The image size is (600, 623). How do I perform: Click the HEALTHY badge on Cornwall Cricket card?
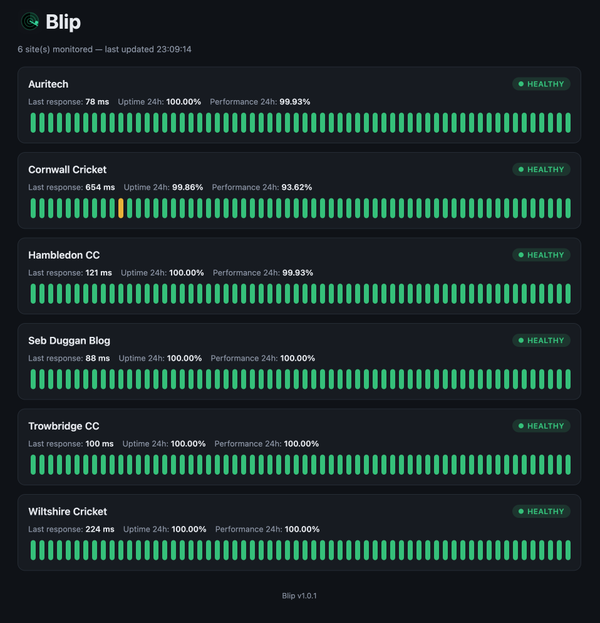tap(541, 169)
